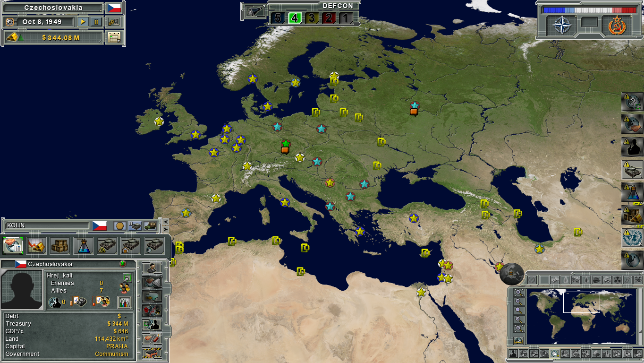Viewport: 644px width, 363px height.
Task: Click the minimap world overview
Action: pos(581,317)
